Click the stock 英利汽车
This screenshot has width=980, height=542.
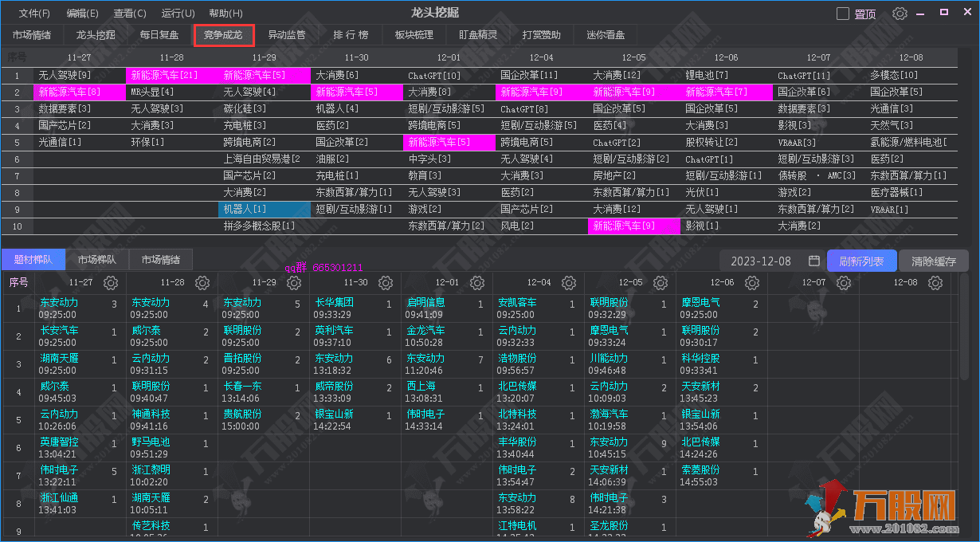335,331
